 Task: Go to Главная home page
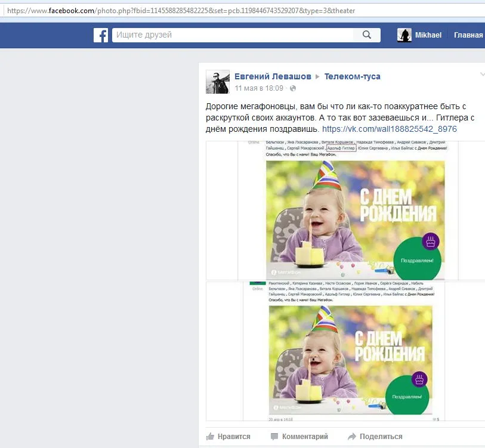(x=468, y=35)
